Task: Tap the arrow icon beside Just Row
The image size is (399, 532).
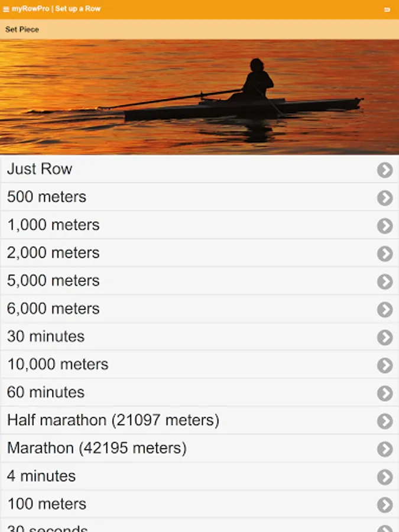Action: tap(385, 170)
